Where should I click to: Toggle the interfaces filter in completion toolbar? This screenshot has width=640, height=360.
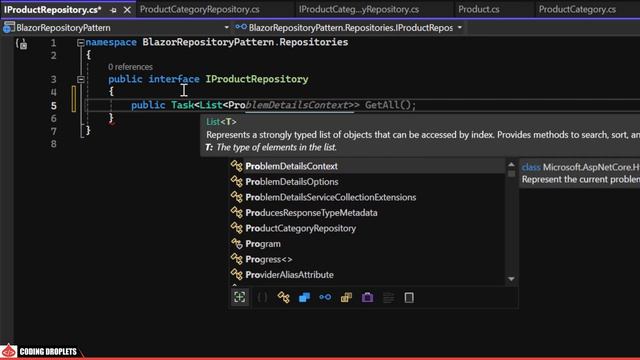[x=325, y=297]
